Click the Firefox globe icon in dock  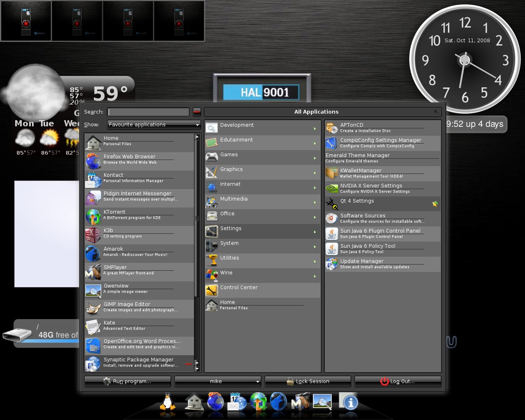[x=216, y=402]
